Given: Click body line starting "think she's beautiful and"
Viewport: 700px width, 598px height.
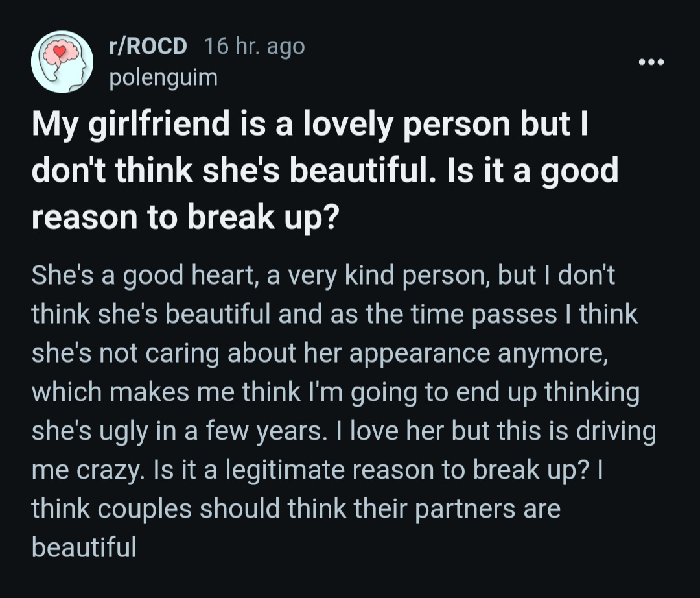Looking at the screenshot, I should click(x=334, y=314).
